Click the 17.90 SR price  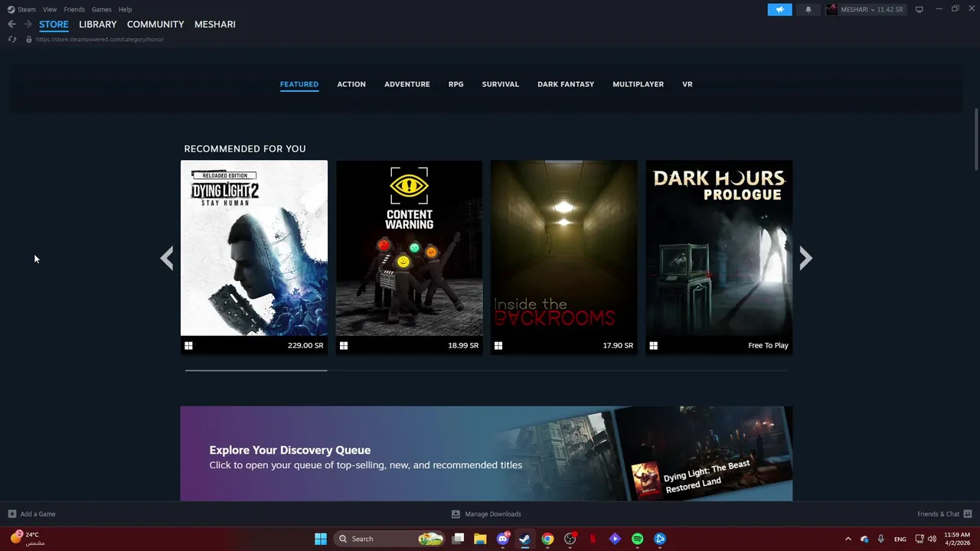pos(618,346)
